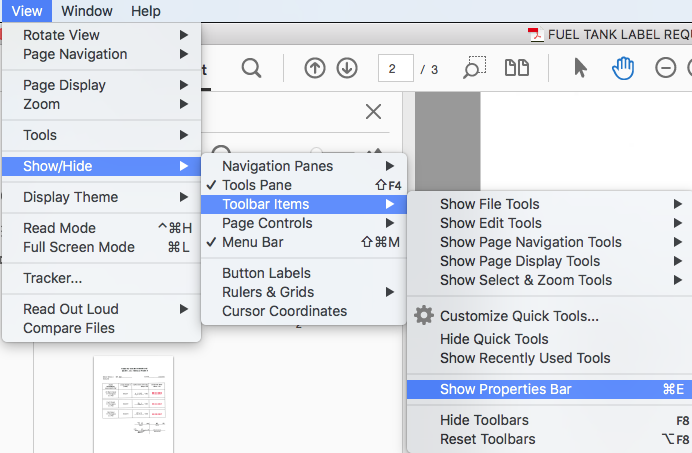
Task: Select Toolbar Items menu entry
Action: 304,204
